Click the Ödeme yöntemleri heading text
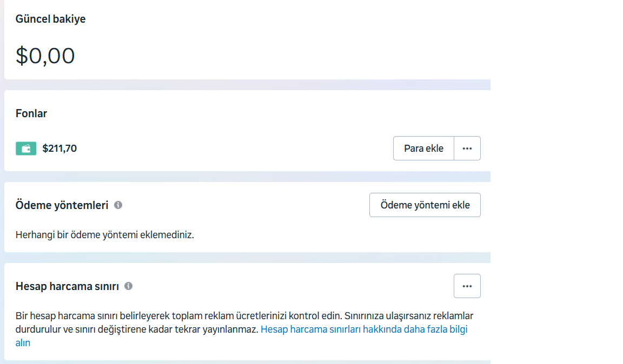623x364 pixels. pos(62,205)
